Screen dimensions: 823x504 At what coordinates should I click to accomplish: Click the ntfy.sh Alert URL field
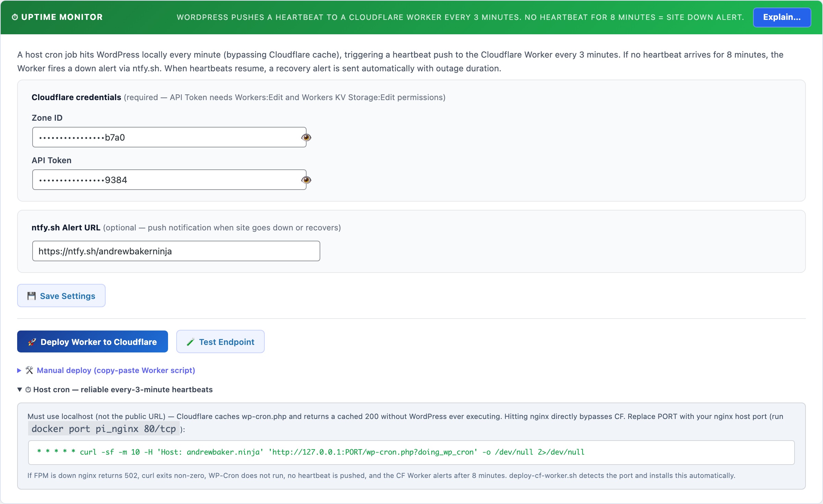click(x=176, y=251)
